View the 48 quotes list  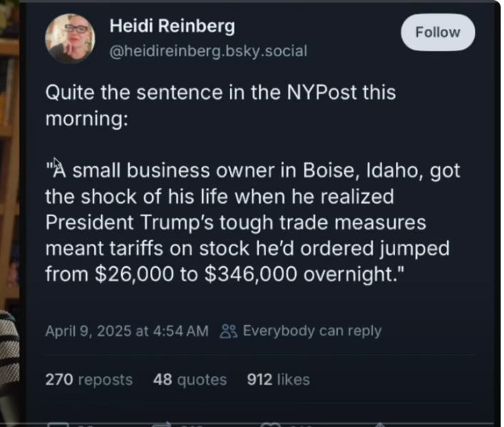[x=190, y=379]
